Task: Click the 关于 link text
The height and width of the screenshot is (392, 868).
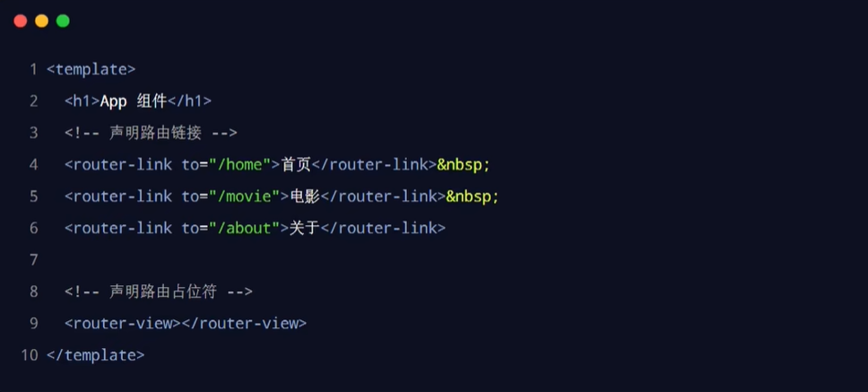Action: tap(305, 228)
